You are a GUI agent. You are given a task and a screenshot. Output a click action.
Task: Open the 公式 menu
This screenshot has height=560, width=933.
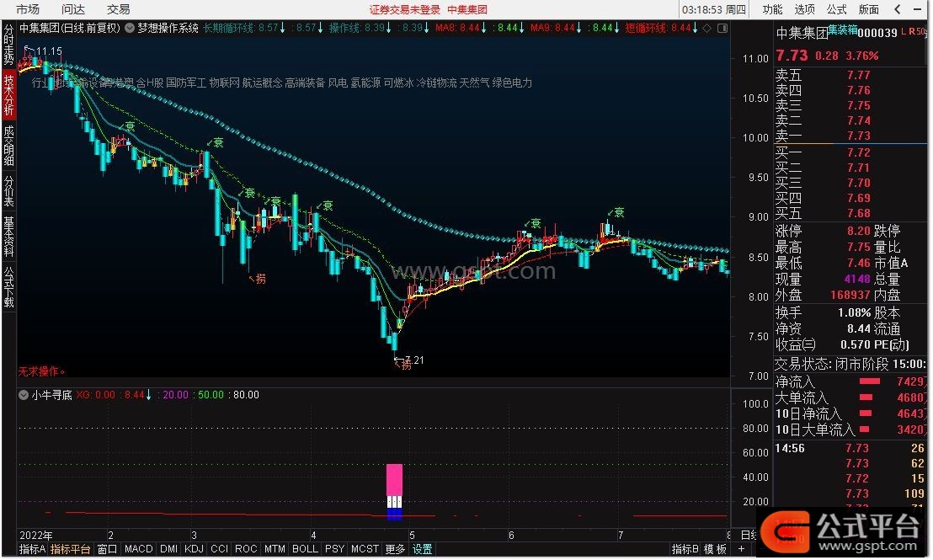tap(837, 9)
